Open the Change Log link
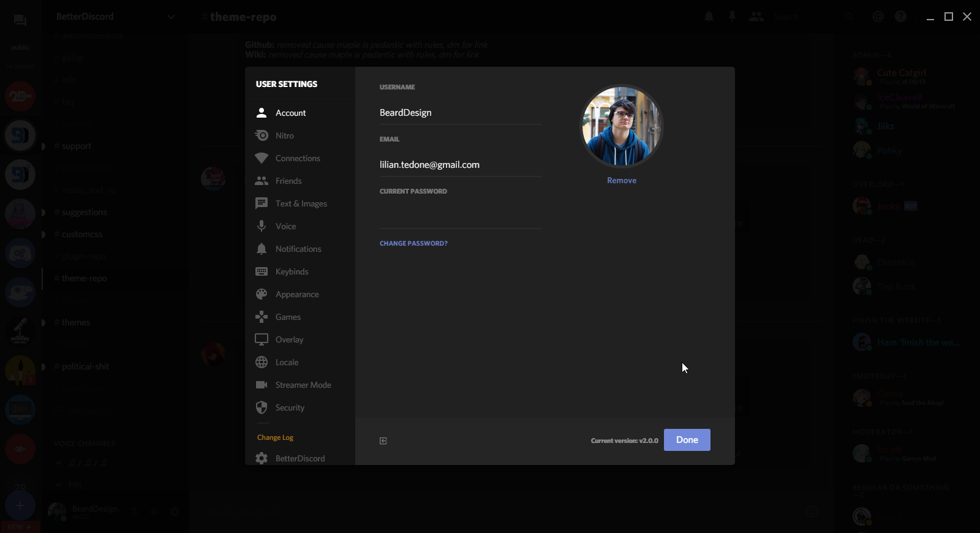This screenshot has width=980, height=533. [275, 437]
